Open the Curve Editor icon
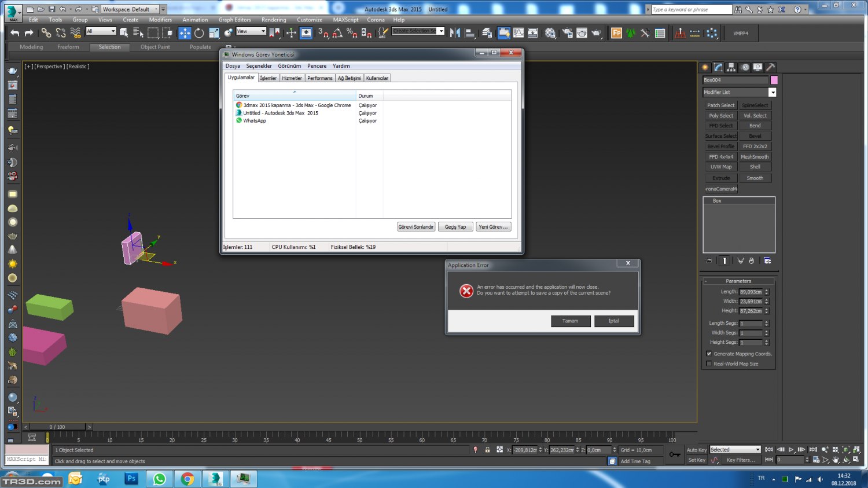This screenshot has width=868, height=488. [518, 33]
